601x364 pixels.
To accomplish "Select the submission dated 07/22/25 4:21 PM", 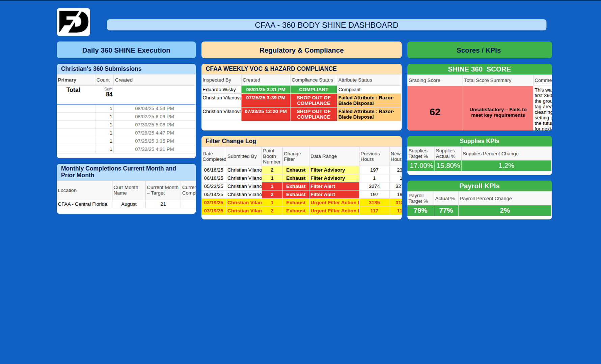I will coord(154,149).
